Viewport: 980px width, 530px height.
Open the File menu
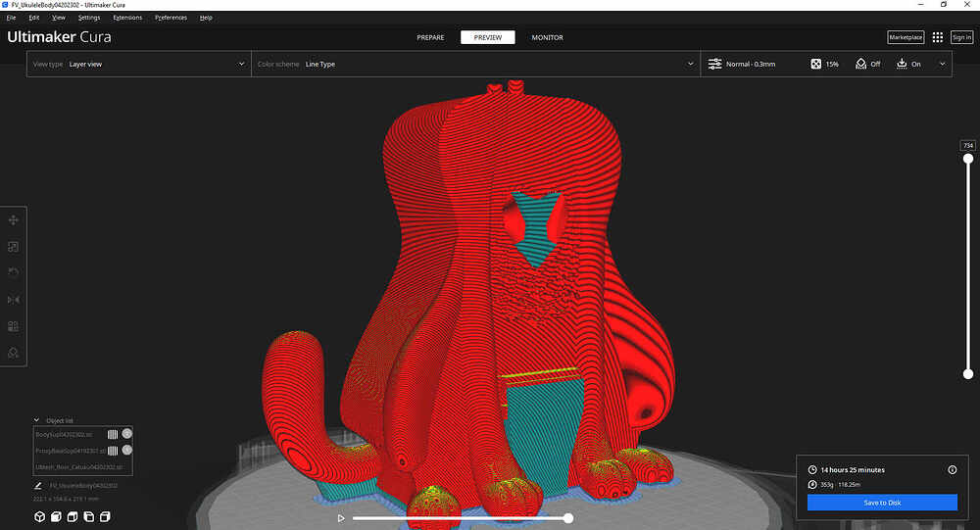[11, 18]
